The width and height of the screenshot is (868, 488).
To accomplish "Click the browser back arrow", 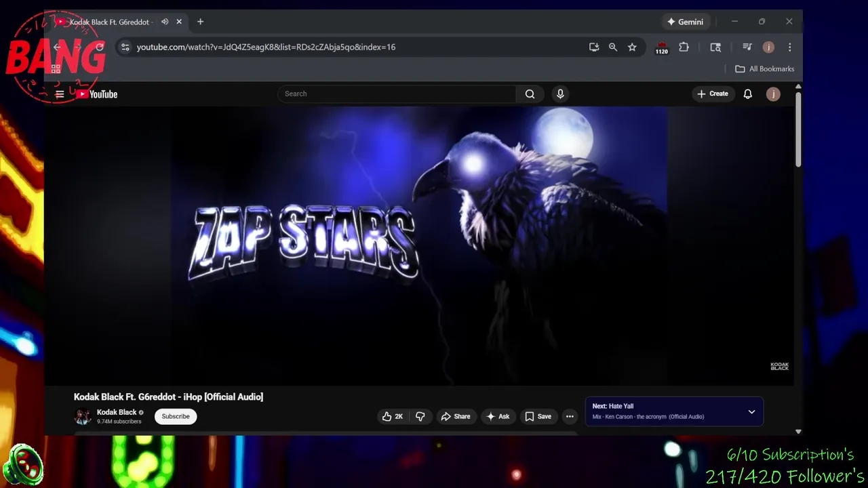I will pyautogui.click(x=58, y=47).
